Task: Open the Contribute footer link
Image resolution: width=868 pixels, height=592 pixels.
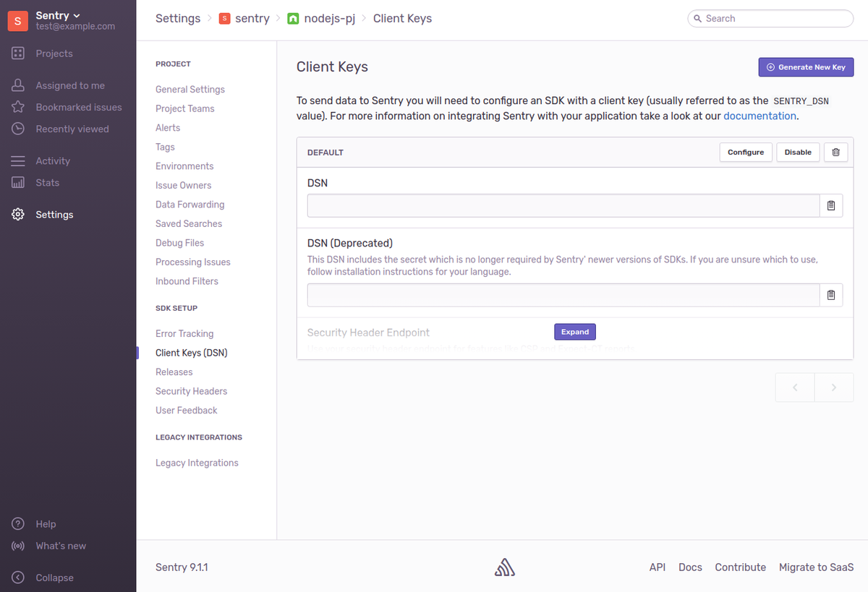Action: coord(741,567)
